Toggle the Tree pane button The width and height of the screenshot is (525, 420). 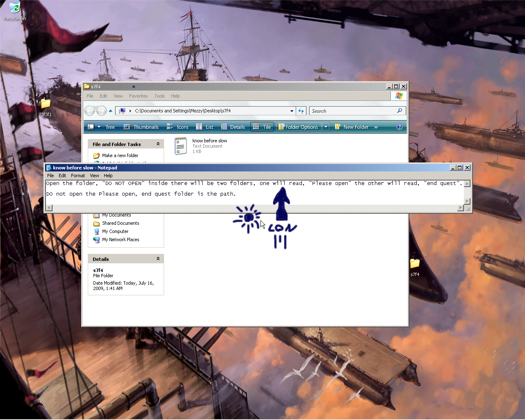105,127
